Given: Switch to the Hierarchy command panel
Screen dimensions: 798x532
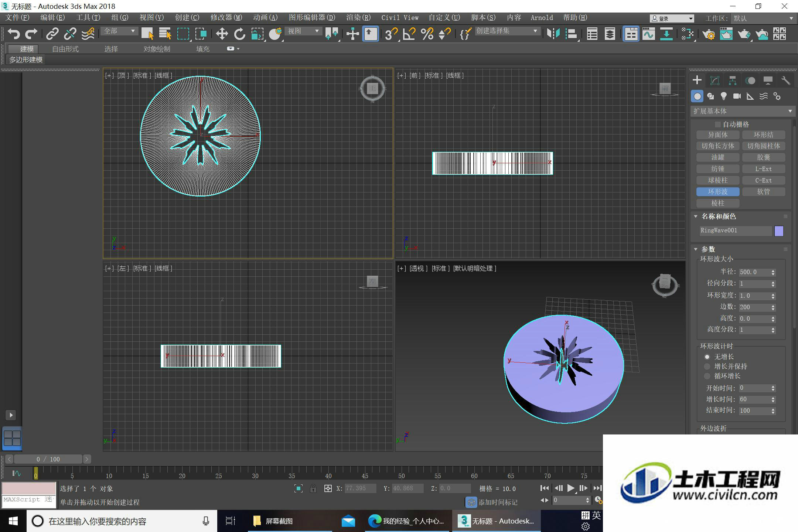Looking at the screenshot, I should click(732, 80).
